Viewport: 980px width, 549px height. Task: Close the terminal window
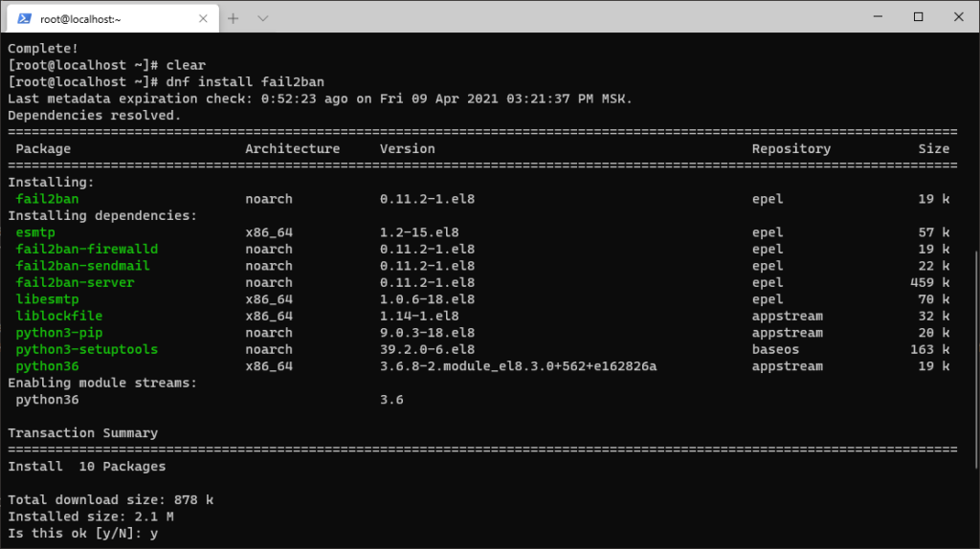pyautogui.click(x=959, y=17)
